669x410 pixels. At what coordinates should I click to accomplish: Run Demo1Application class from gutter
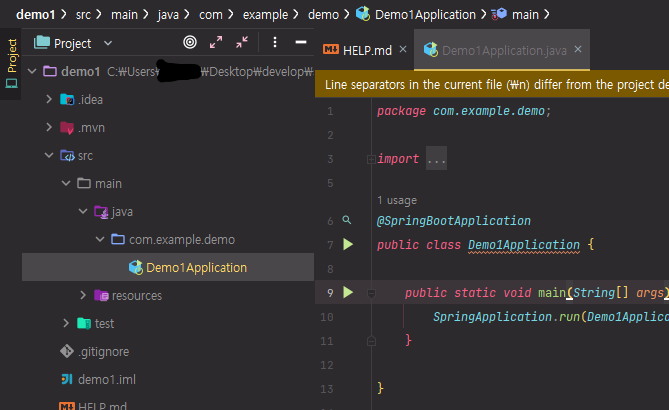pyautogui.click(x=348, y=244)
